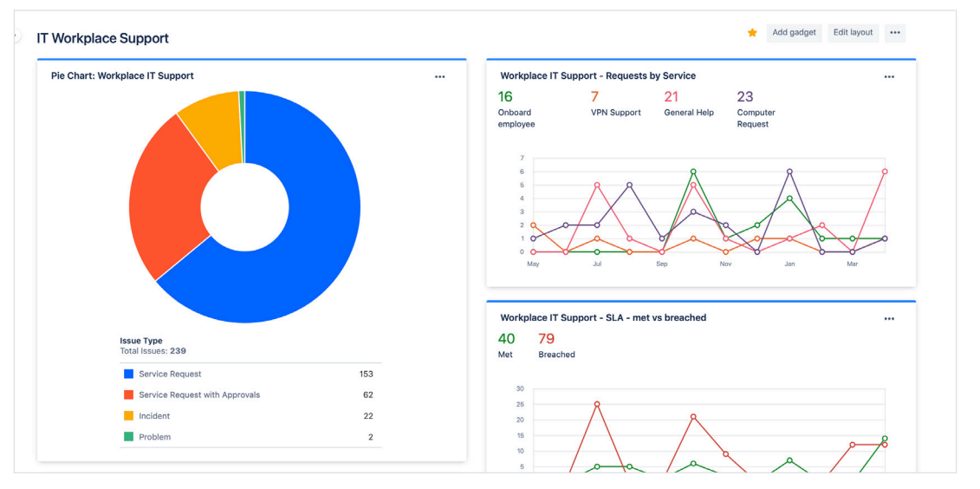Open the Incident issue count 22
The image size is (980, 489).
pyautogui.click(x=368, y=416)
